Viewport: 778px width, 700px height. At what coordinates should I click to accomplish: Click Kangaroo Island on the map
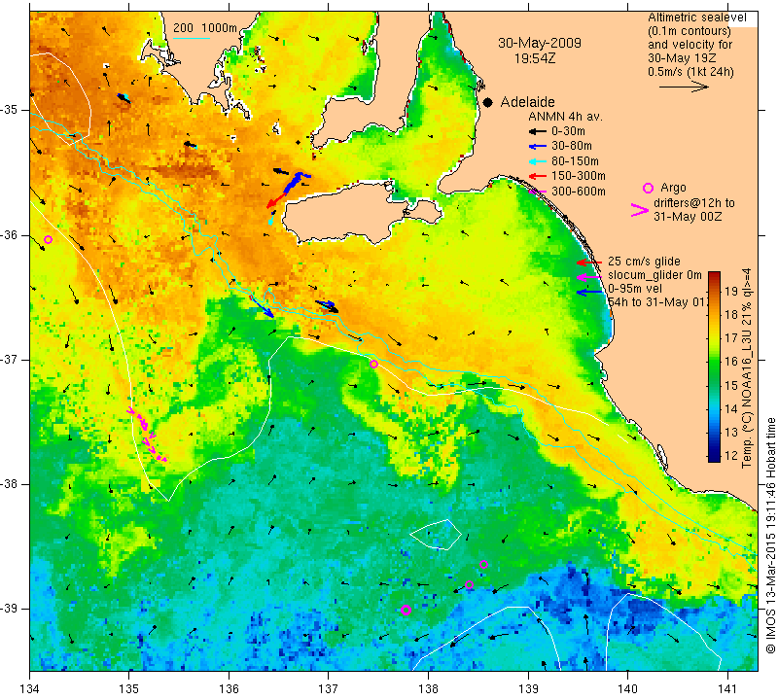(x=347, y=213)
